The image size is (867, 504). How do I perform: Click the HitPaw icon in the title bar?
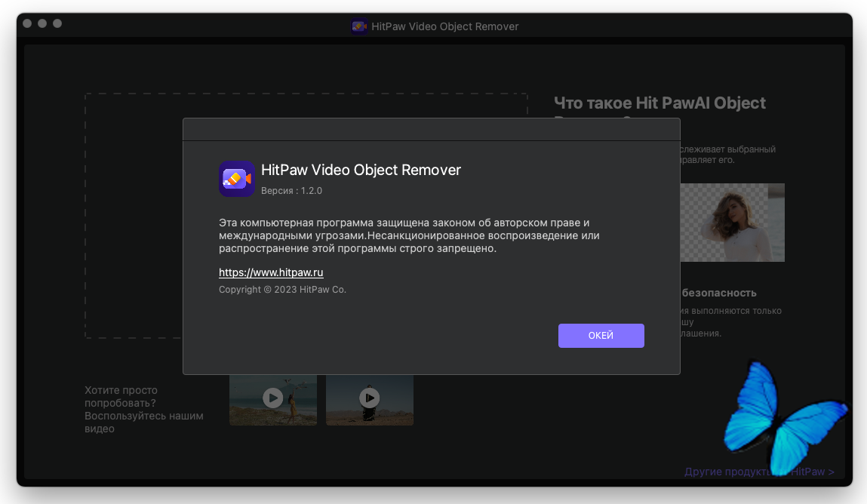point(359,26)
